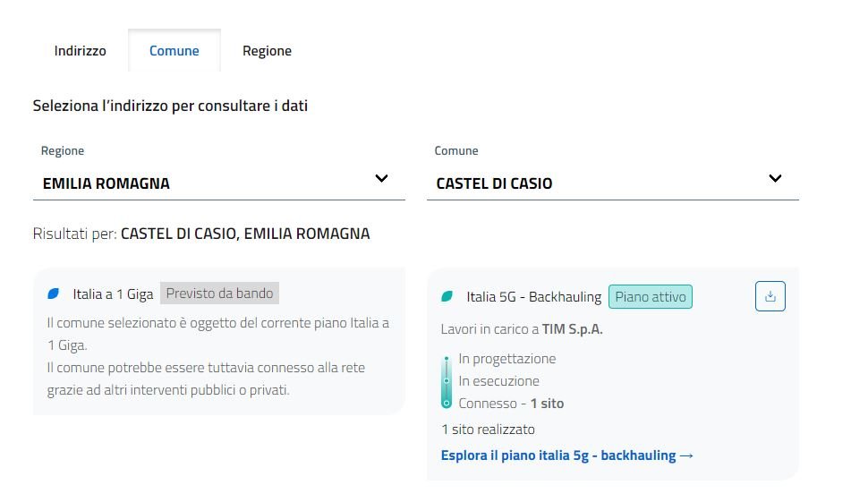Viewport: 868px width, 502px height.
Task: Click the Previsto da bando badge
Action: tap(219, 294)
